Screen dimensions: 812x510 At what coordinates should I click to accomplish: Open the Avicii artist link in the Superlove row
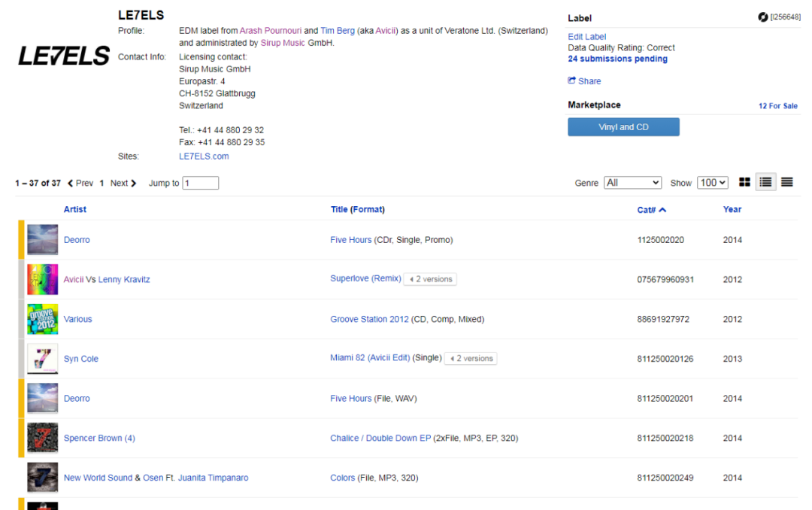74,279
